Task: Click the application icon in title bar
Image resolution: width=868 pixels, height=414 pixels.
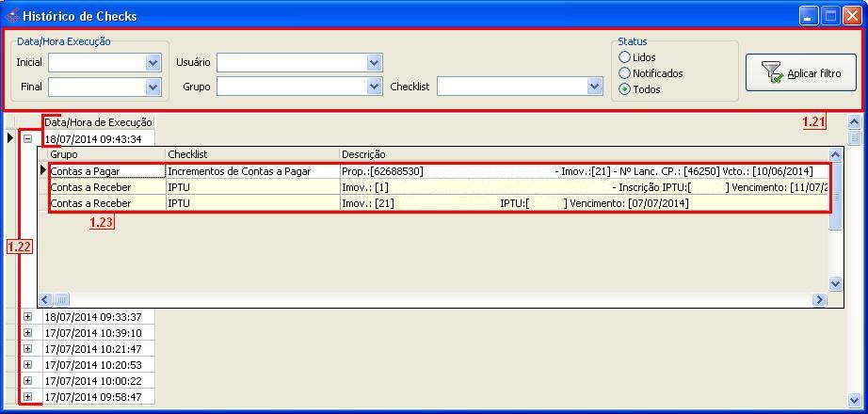Action: coord(12,16)
